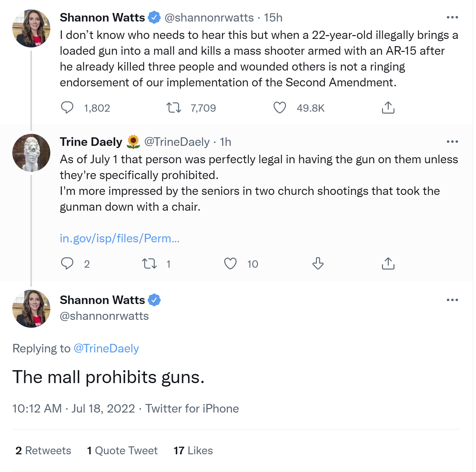Viewport: 476px width, 472px height.
Task: Retweet Shannon Watts' original tweet
Action: coord(174,108)
